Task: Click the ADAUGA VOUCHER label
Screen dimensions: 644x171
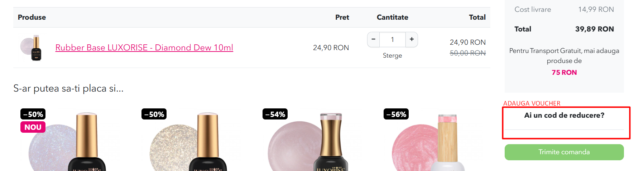Action: click(532, 103)
